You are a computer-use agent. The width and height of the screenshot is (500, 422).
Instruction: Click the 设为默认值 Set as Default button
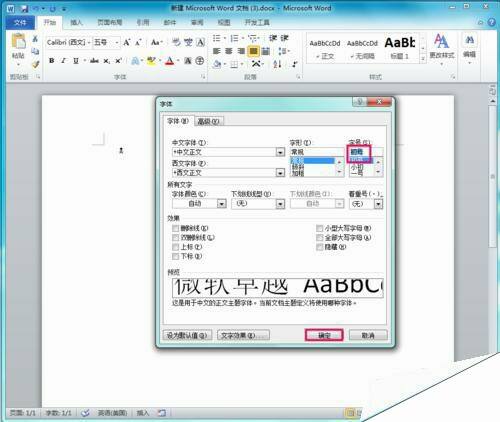(x=187, y=335)
